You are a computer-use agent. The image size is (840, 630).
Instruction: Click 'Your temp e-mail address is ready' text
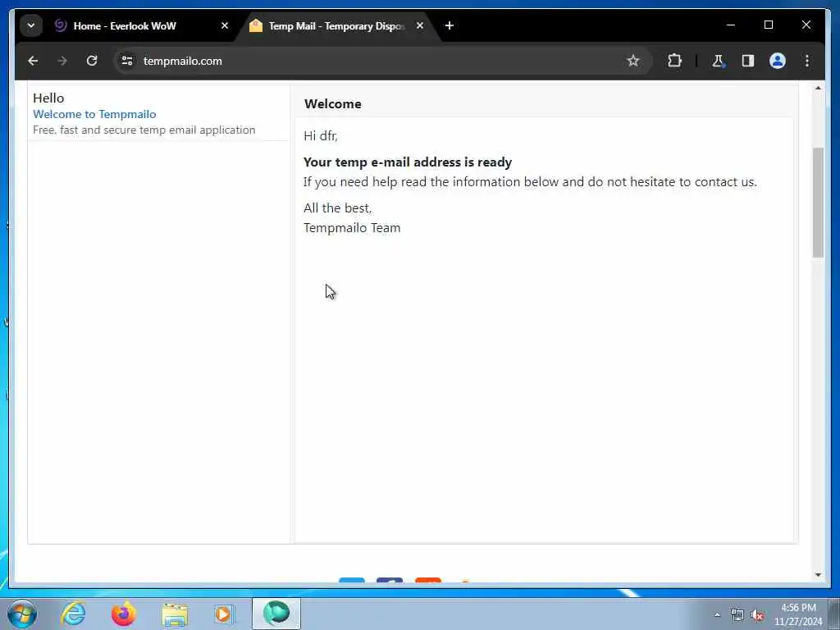coord(408,162)
